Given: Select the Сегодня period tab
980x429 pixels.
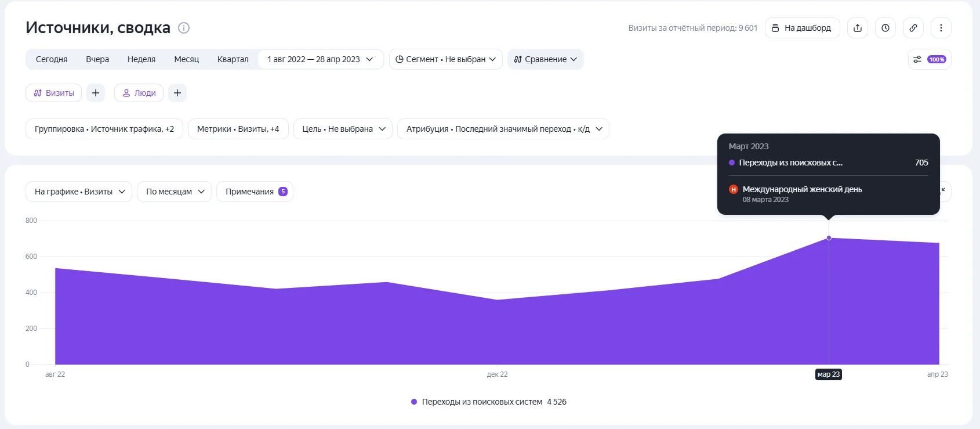Looking at the screenshot, I should 52,59.
